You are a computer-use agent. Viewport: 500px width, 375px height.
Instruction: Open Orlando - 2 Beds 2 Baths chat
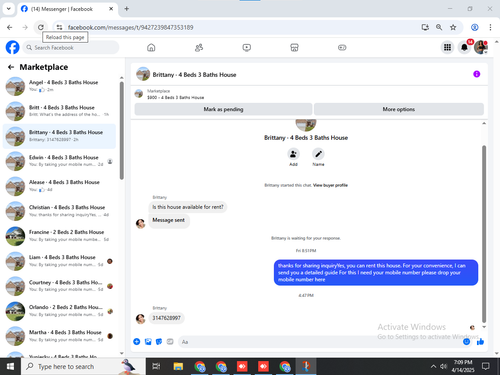(x=59, y=311)
